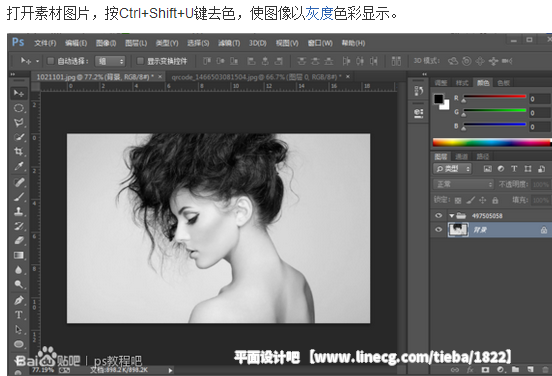Screen dimensions: 552x376
Task: Select the Ellipse shape tool
Action: click(19, 344)
